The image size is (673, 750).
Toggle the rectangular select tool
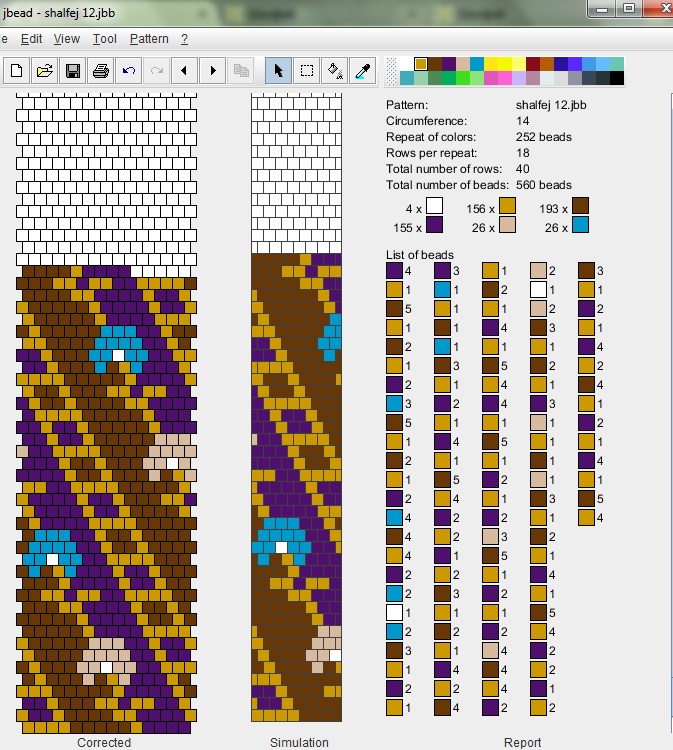(307, 70)
